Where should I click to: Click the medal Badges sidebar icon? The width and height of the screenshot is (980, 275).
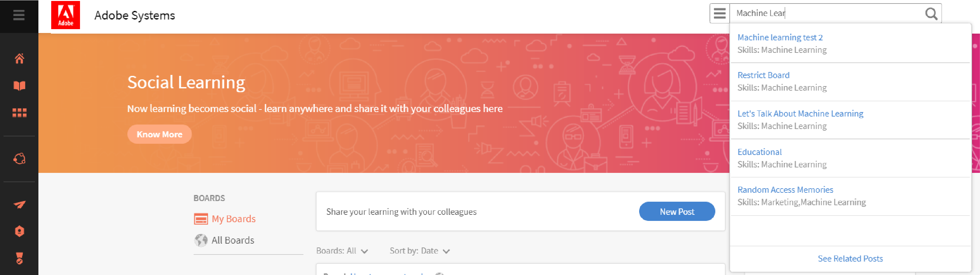click(x=20, y=258)
